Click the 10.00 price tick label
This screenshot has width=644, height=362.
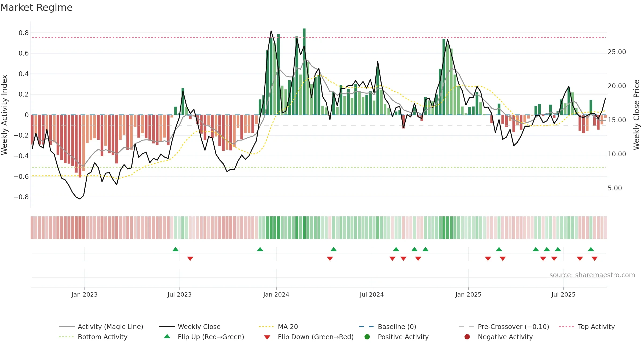click(x=617, y=154)
